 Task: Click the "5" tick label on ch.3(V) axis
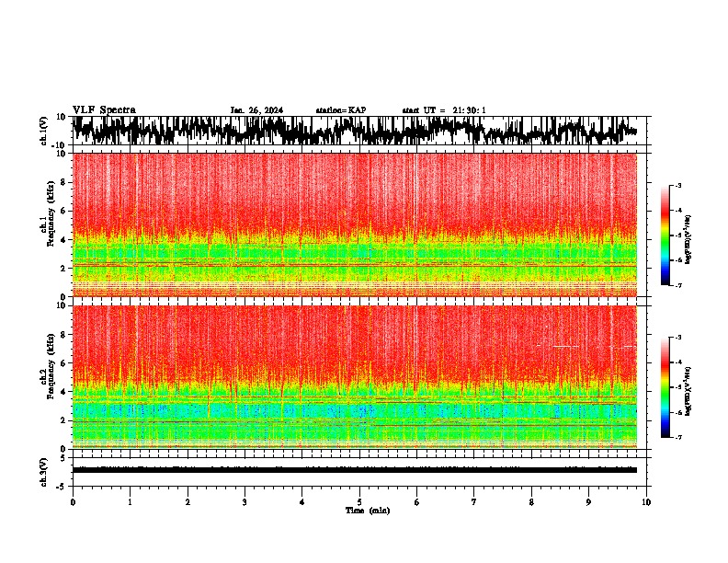pyautogui.click(x=64, y=458)
